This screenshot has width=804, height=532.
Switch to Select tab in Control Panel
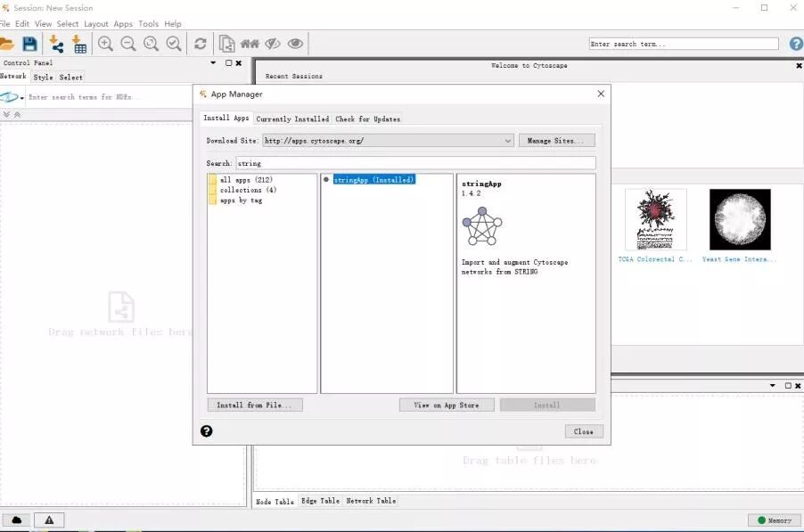70,78
